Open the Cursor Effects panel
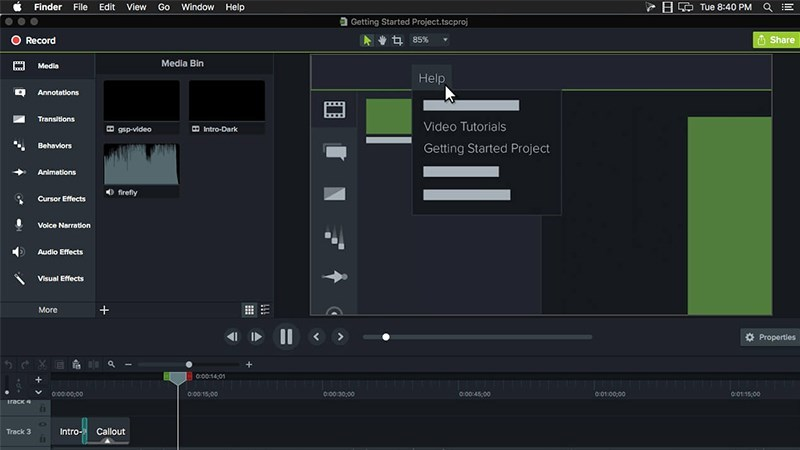Viewport: 800px width, 450px height. (47, 198)
